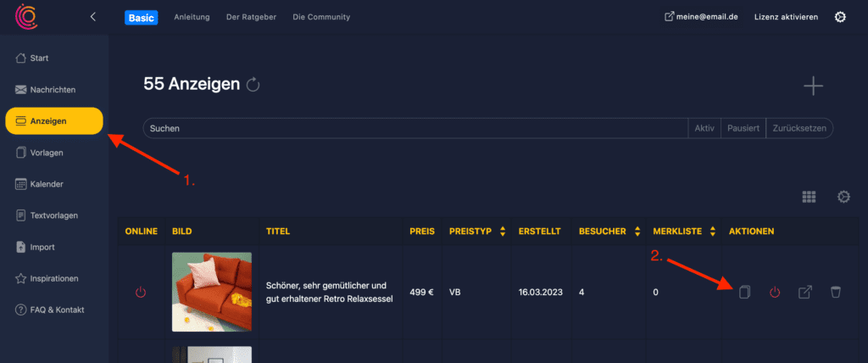Add a new ad with plus icon
Image resolution: width=868 pixels, height=363 pixels.
[813, 87]
